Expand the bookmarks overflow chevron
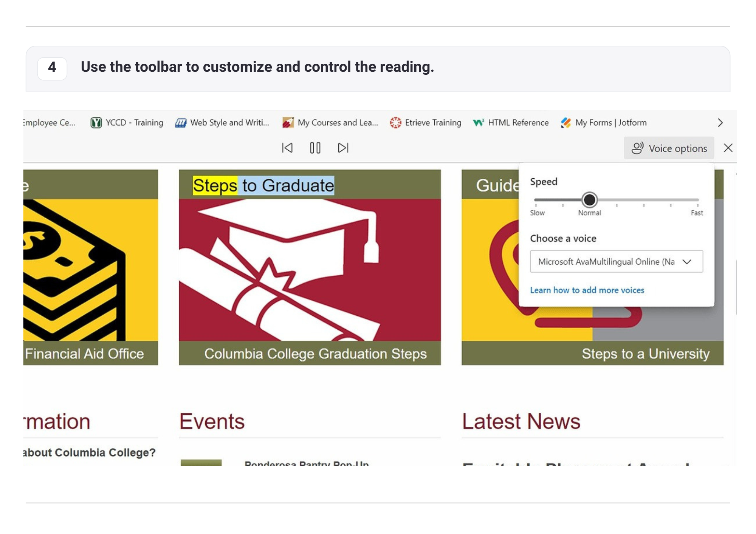756x534 pixels. 720,123
